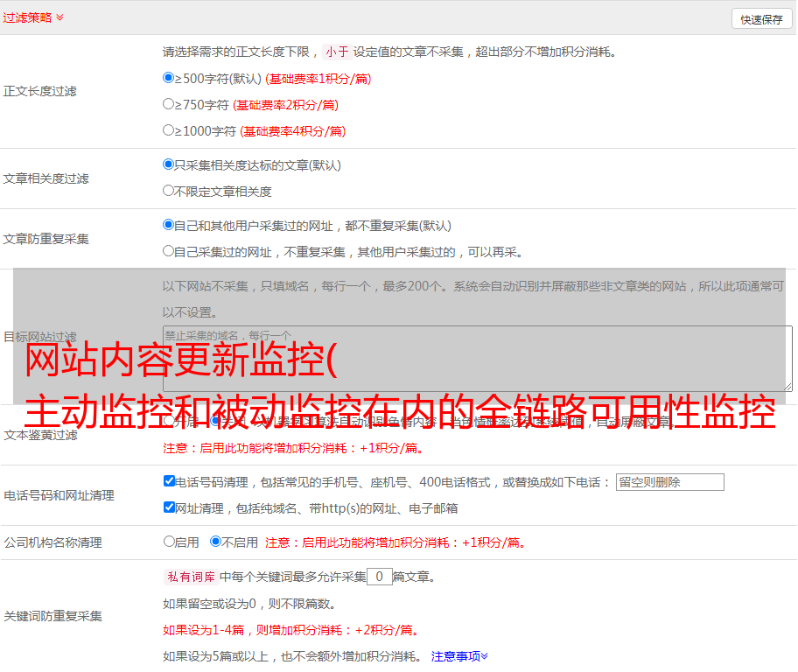798x672 pixels.
Task: Click the textarea resize handle corner
Action: (787, 387)
